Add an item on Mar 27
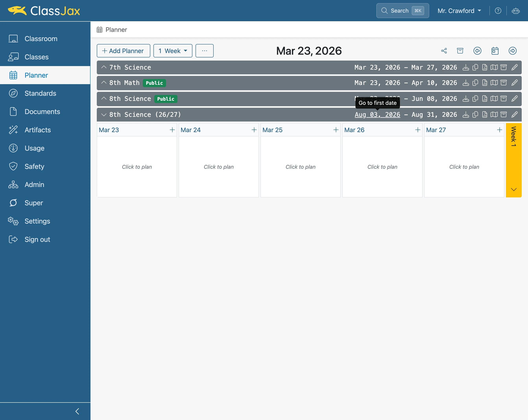This screenshot has width=528, height=420. tap(499, 130)
